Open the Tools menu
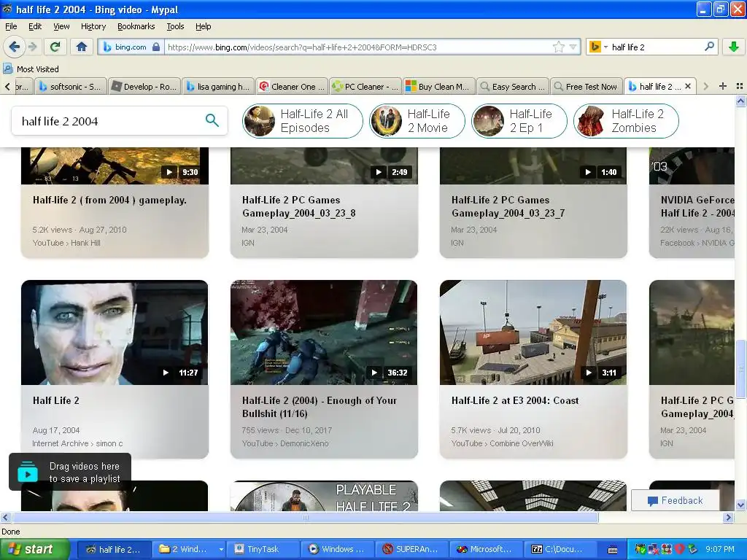The width and height of the screenshot is (747, 560). pyautogui.click(x=175, y=26)
